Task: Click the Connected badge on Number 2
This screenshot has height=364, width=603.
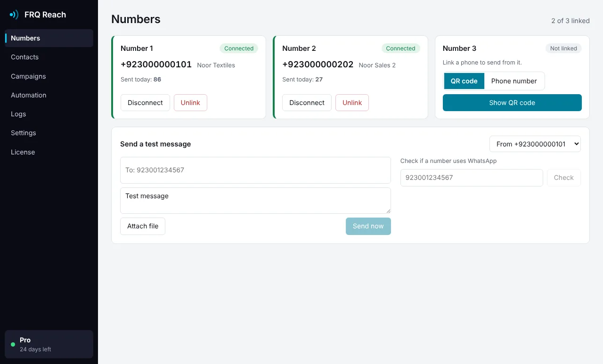Action: (x=400, y=49)
